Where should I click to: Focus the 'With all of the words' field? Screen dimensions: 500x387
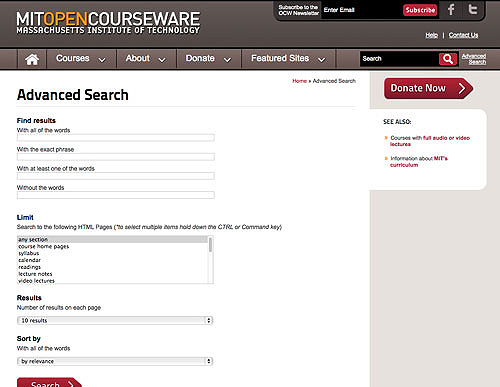[116, 138]
